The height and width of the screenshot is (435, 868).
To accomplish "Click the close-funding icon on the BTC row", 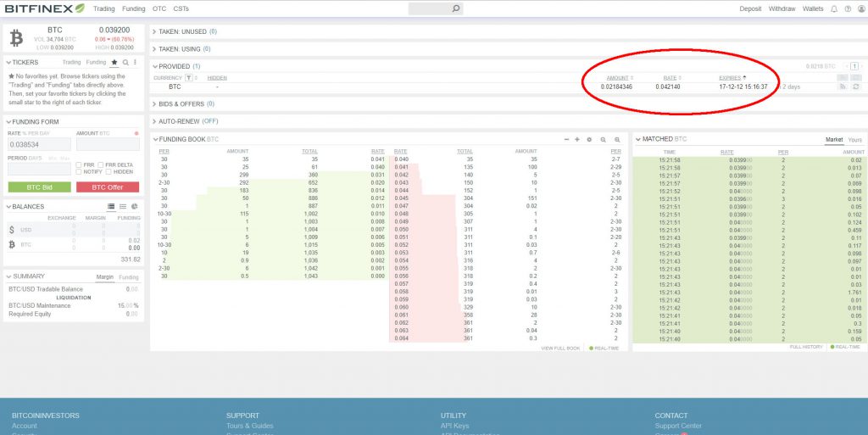I will point(843,86).
